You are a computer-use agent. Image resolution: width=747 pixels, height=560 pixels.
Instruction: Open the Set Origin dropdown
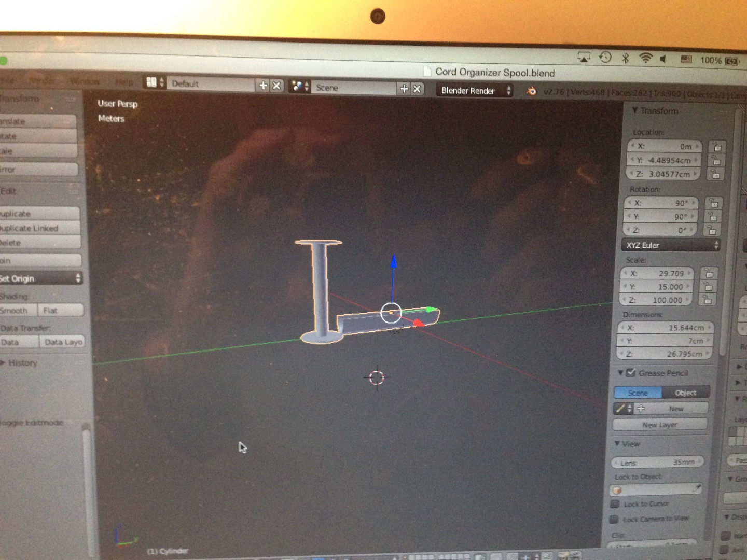tap(39, 278)
